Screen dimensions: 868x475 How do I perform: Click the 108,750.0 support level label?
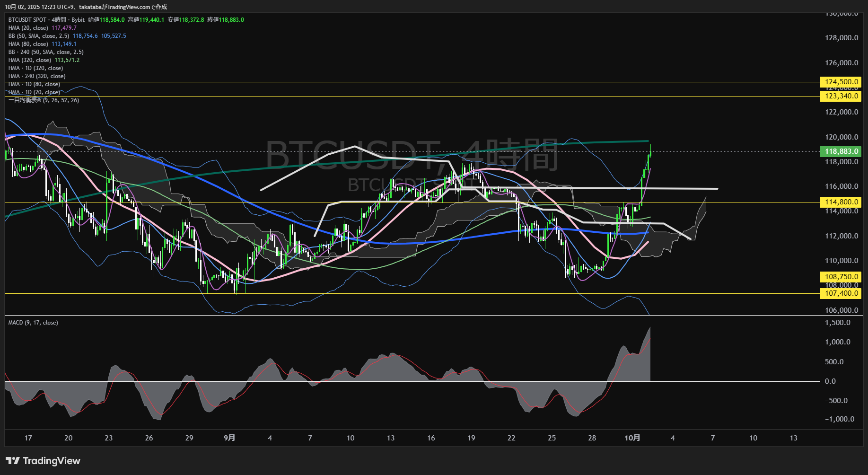841,277
